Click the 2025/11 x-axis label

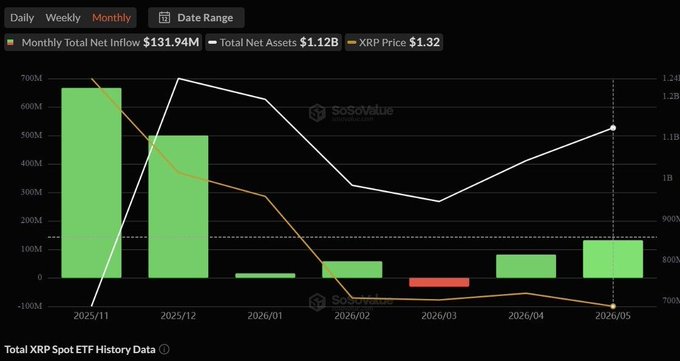[x=91, y=315]
